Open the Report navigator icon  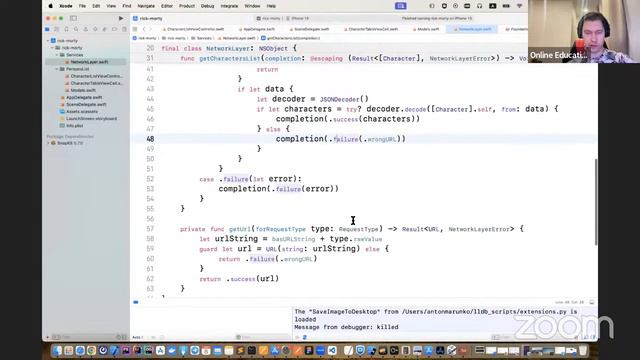pos(124,29)
